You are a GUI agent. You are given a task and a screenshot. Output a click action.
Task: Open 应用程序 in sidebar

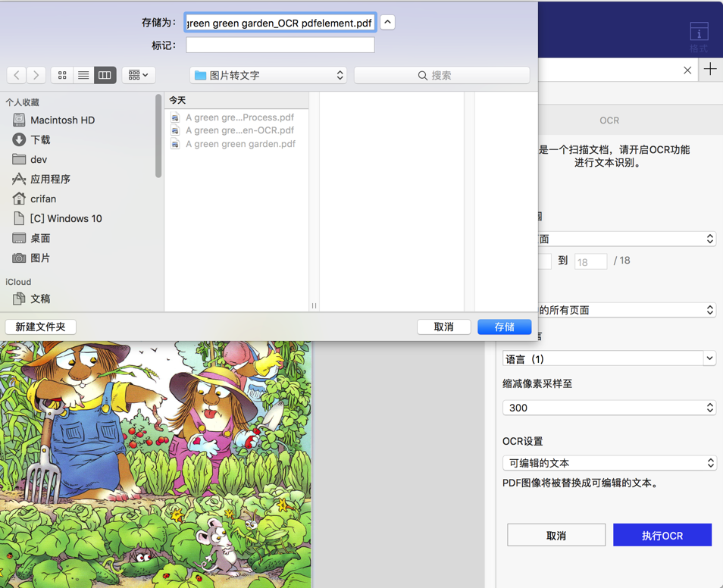[x=50, y=179]
